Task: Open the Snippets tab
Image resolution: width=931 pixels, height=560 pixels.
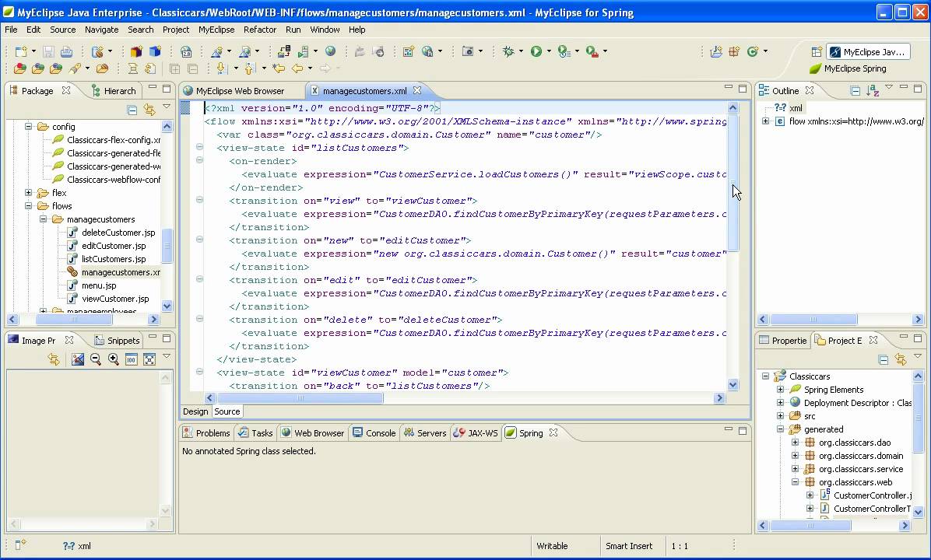Action: [x=118, y=341]
